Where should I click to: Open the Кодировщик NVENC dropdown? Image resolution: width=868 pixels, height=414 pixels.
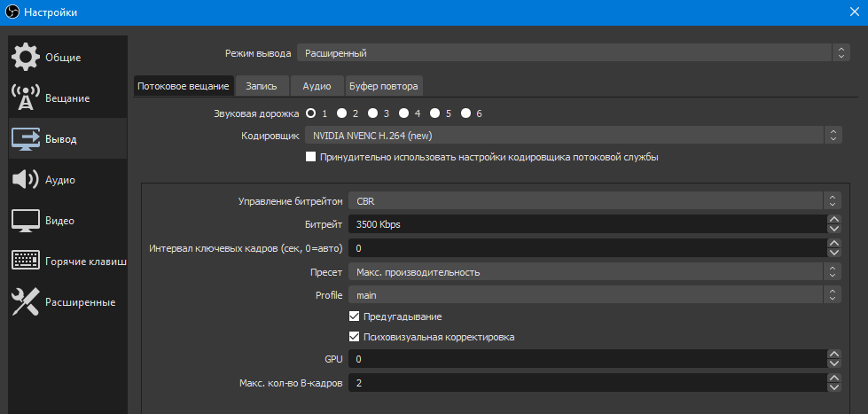point(574,135)
